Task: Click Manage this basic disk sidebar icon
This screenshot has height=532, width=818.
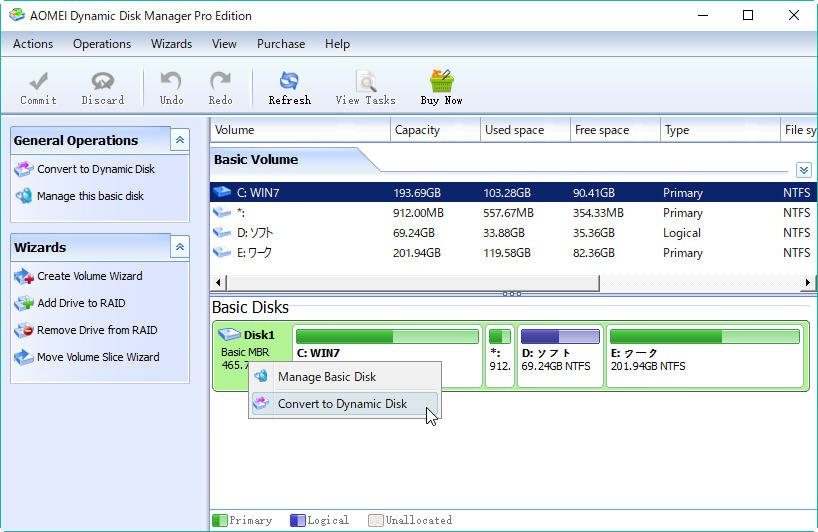Action: point(24,196)
